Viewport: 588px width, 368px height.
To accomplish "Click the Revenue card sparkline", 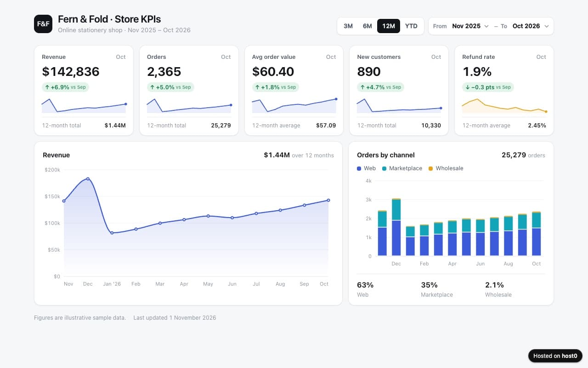I will (84, 105).
